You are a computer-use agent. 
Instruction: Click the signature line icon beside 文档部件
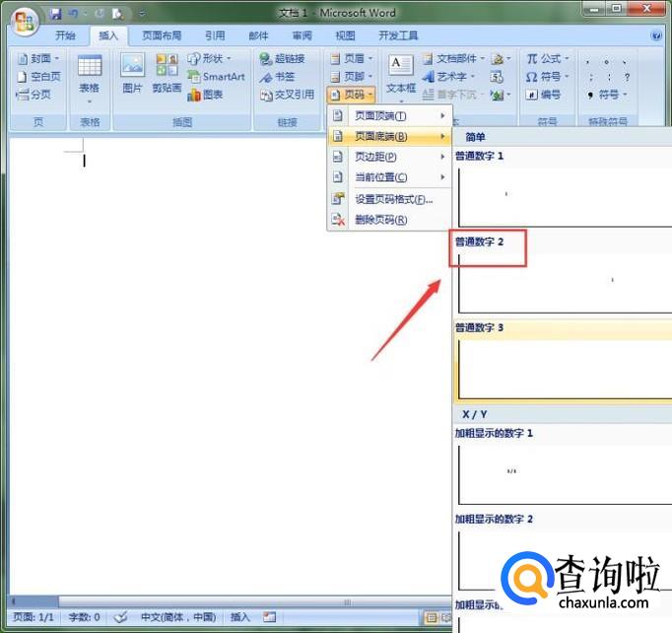click(x=501, y=58)
